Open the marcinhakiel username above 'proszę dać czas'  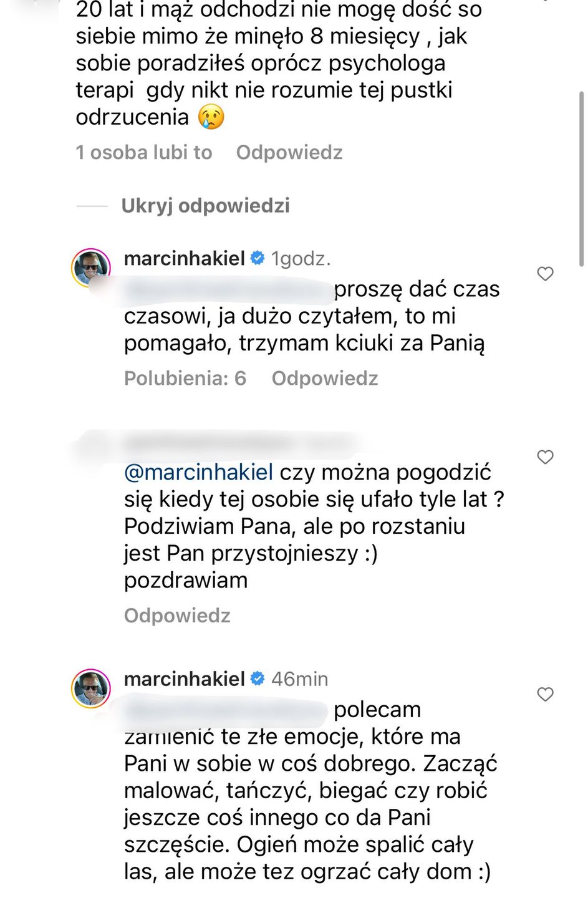(184, 258)
